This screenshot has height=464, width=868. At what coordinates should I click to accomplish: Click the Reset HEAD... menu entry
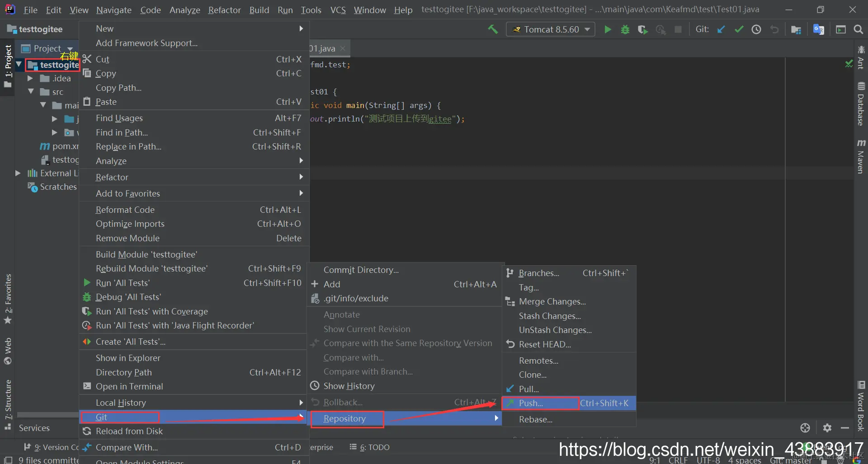point(569,344)
